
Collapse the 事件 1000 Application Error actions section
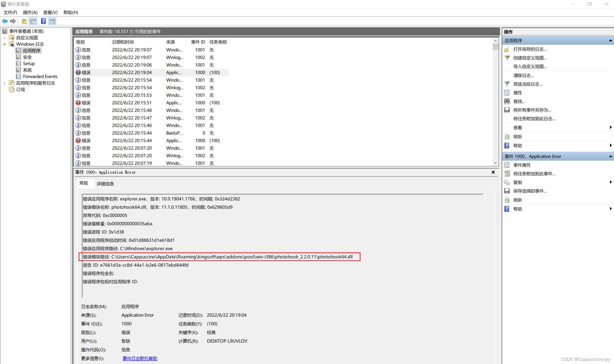coord(610,156)
